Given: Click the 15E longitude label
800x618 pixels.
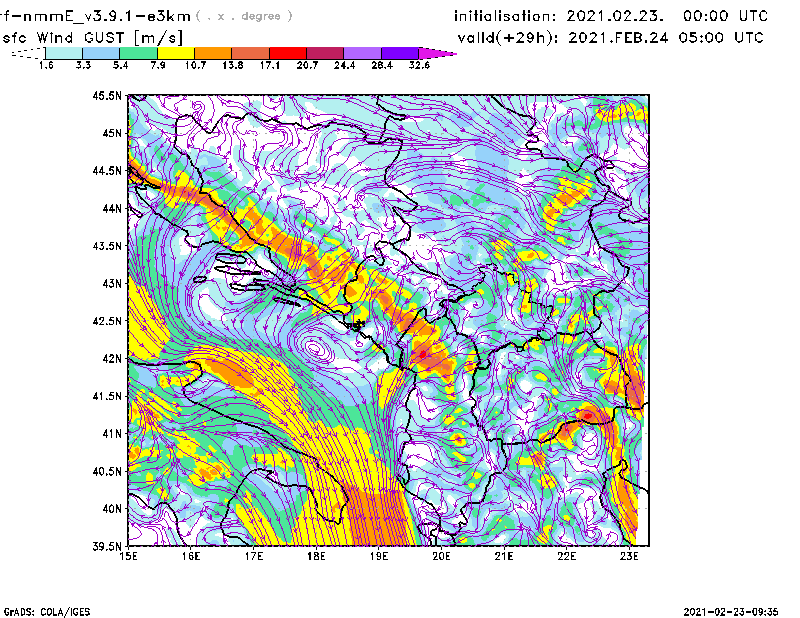Looking at the screenshot, I should click(x=128, y=556).
